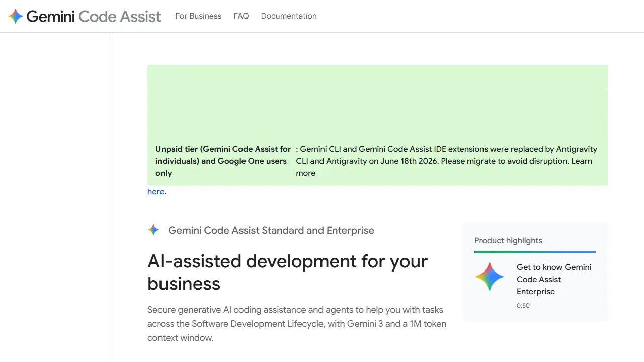
Task: Click the Gemini Code Assist header title
Action: coord(94,16)
